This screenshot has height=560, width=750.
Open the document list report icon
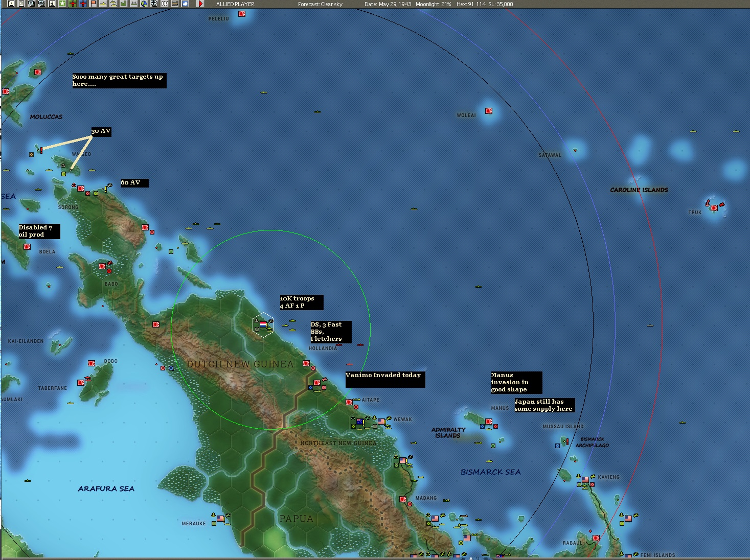[x=21, y=4]
